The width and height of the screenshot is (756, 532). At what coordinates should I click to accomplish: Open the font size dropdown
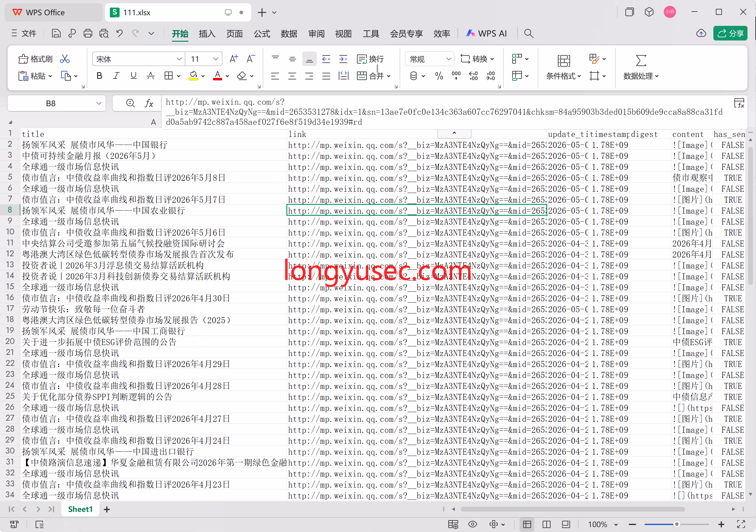coord(216,59)
